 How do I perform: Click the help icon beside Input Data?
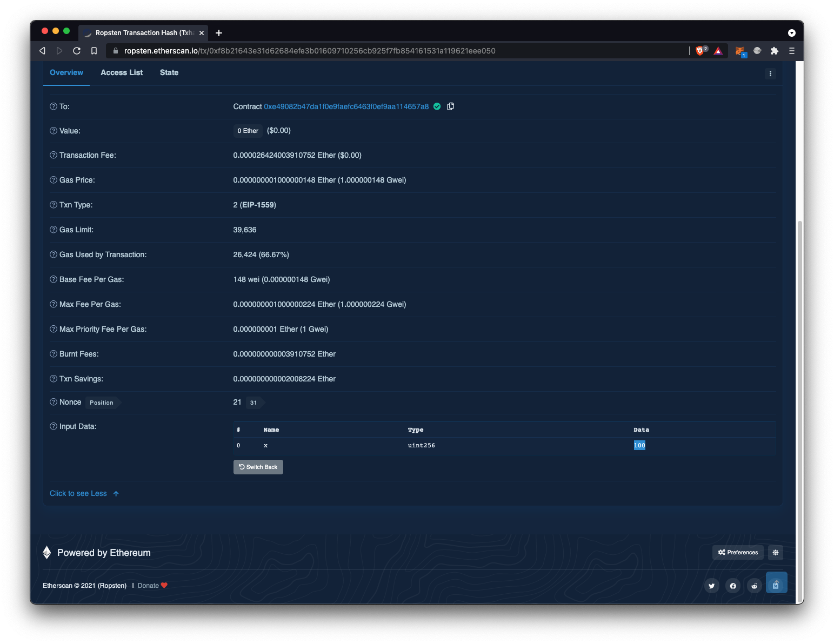(x=54, y=426)
